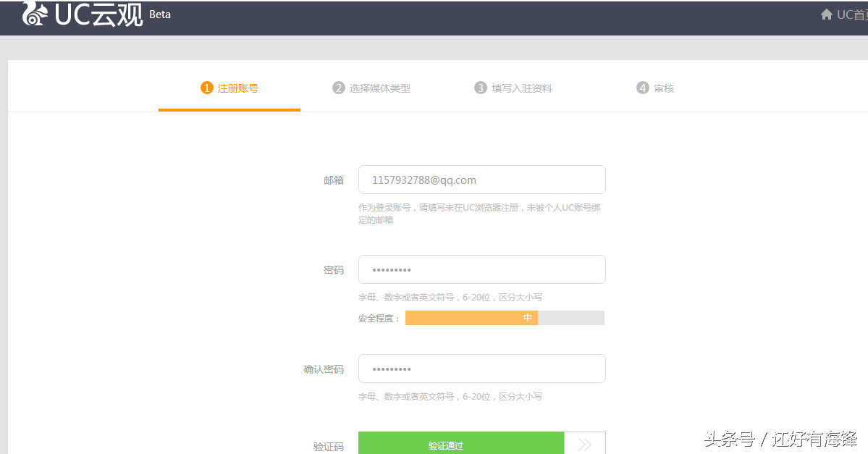
Task: Click the 确认密码 confirm password field
Action: click(481, 368)
